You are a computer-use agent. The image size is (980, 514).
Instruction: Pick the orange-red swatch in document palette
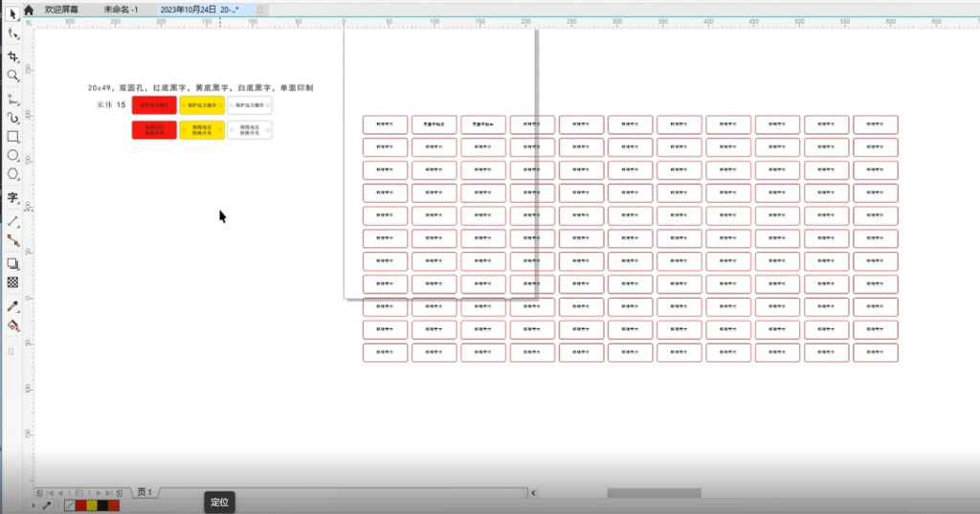(113, 505)
